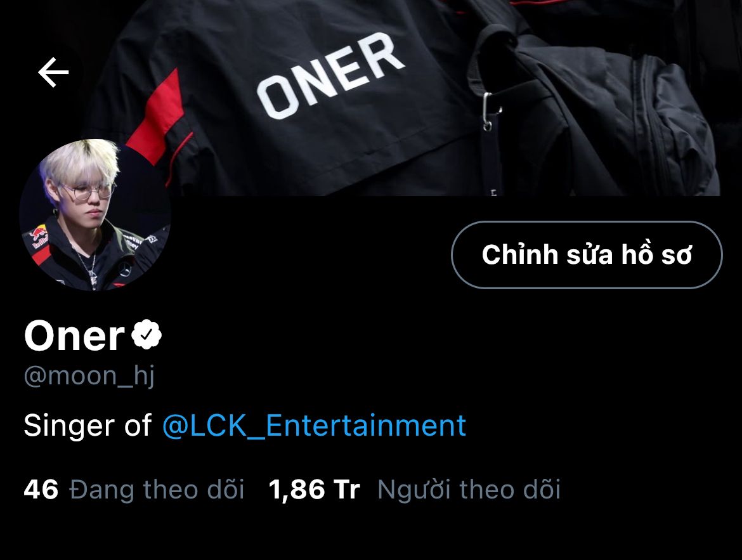Click the glasses in the avatar photo
Image resolution: width=742 pixels, height=560 pixels.
point(89,192)
